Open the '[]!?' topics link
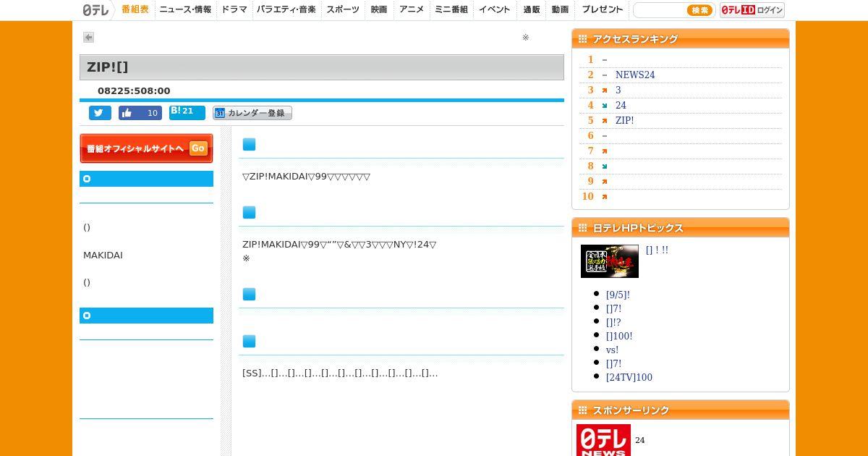Image resolution: width=868 pixels, height=456 pixels. point(613,323)
